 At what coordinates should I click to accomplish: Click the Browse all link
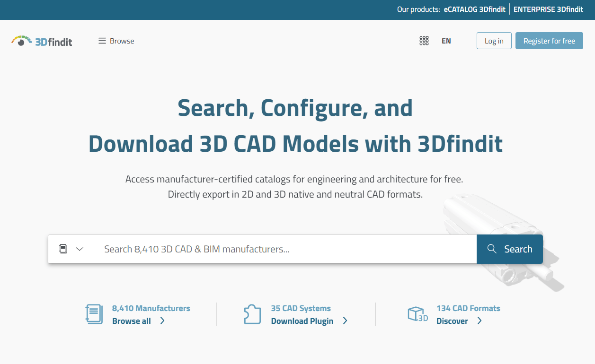(x=132, y=321)
